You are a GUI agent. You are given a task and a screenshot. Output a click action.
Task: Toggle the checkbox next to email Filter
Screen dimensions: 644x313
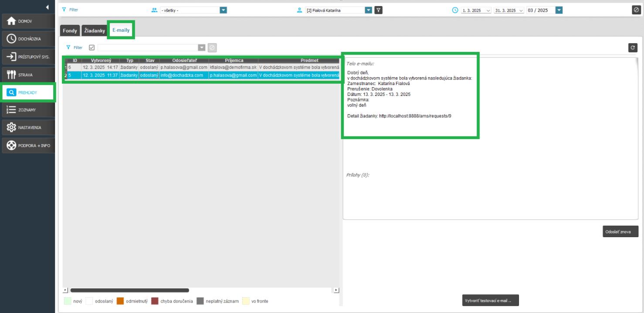(92, 48)
